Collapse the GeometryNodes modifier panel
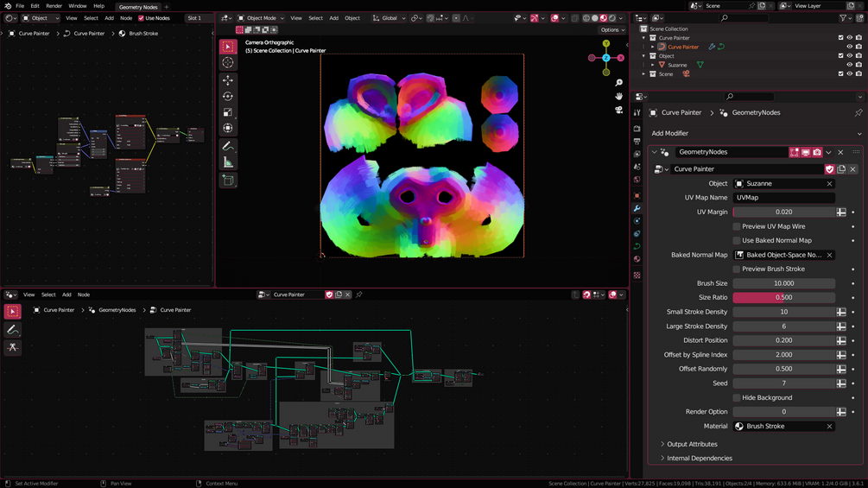Viewport: 868px width, 488px height. (655, 152)
